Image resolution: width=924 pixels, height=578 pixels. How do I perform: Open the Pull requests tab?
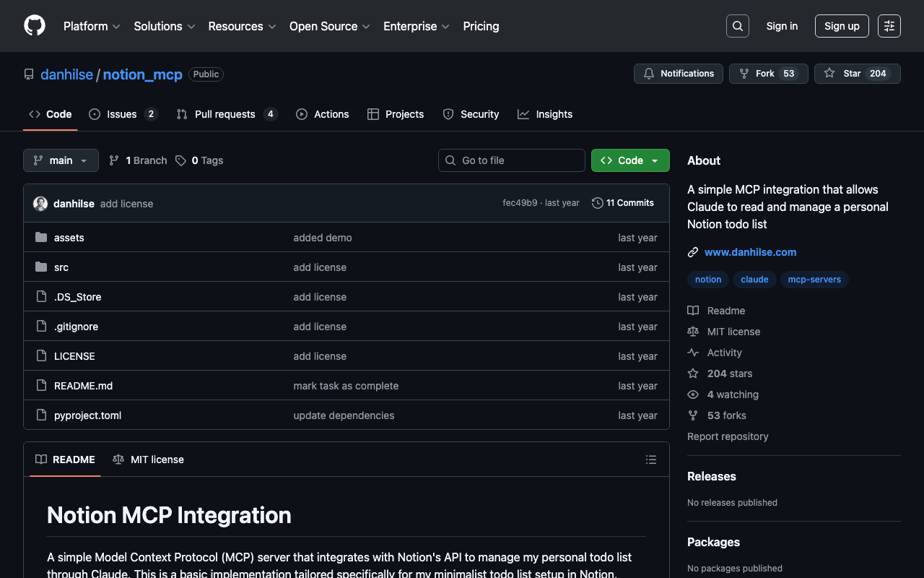tap(225, 114)
